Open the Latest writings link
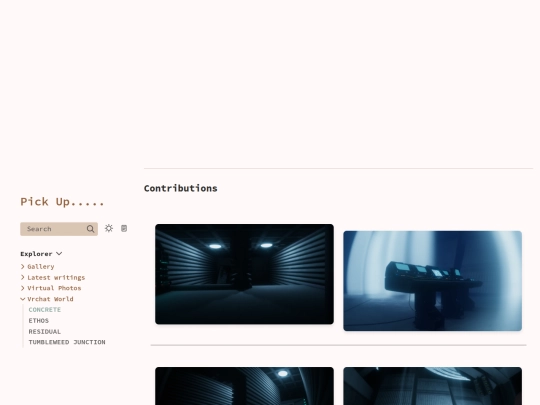Image resolution: width=540 pixels, height=405 pixels. pyautogui.click(x=56, y=278)
